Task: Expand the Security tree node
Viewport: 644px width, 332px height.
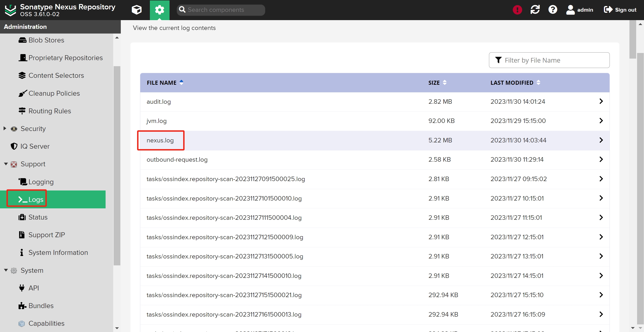Action: pyautogui.click(x=5, y=128)
